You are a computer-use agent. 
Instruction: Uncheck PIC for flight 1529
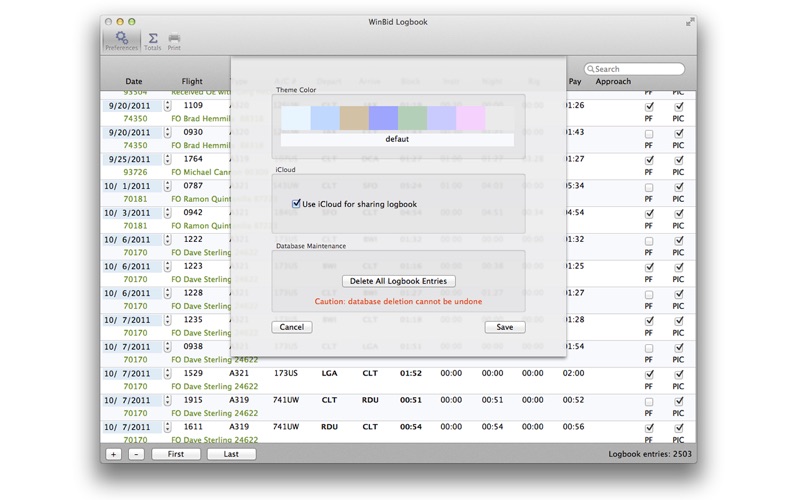678,374
